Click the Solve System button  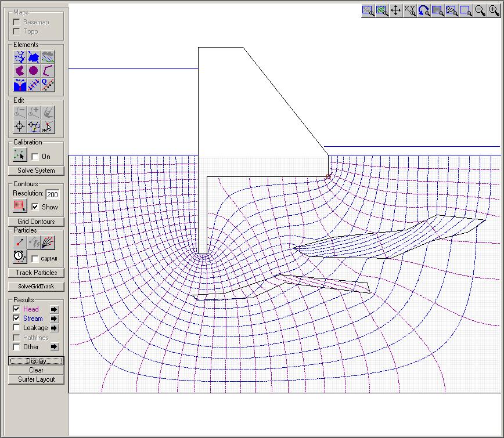[36, 171]
